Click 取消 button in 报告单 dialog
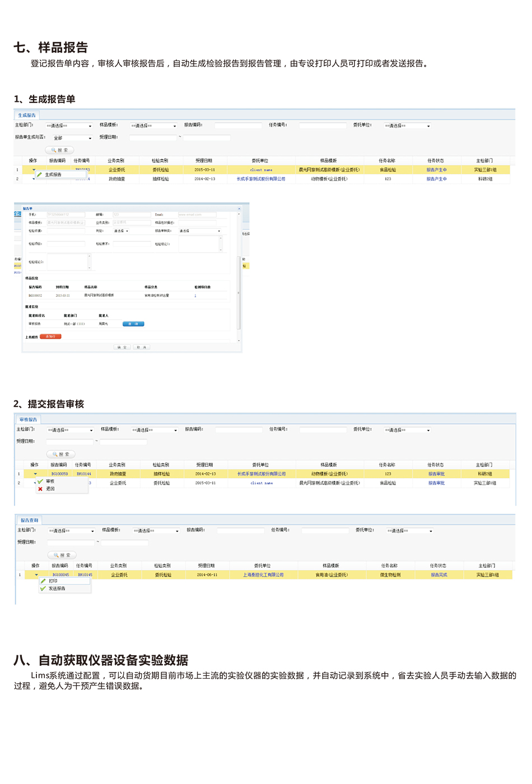 click(x=142, y=347)
